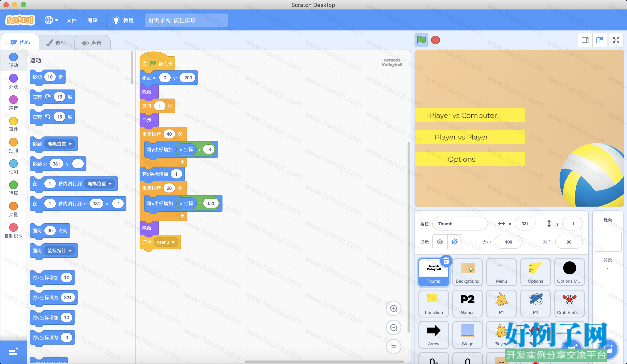Open the 教程 tutorials
Viewport: 627px width, 364px height.
pyautogui.click(x=123, y=20)
